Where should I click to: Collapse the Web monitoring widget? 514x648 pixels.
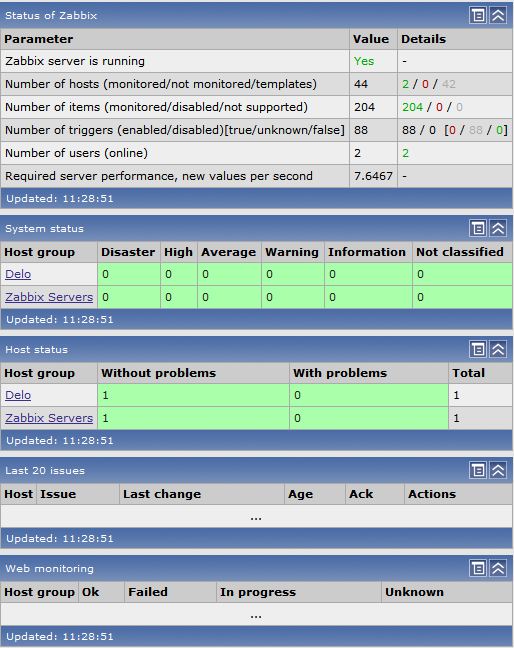(498, 568)
